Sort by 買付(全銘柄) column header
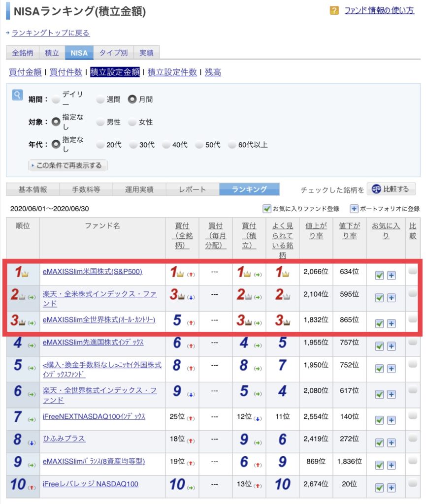 tap(182, 235)
